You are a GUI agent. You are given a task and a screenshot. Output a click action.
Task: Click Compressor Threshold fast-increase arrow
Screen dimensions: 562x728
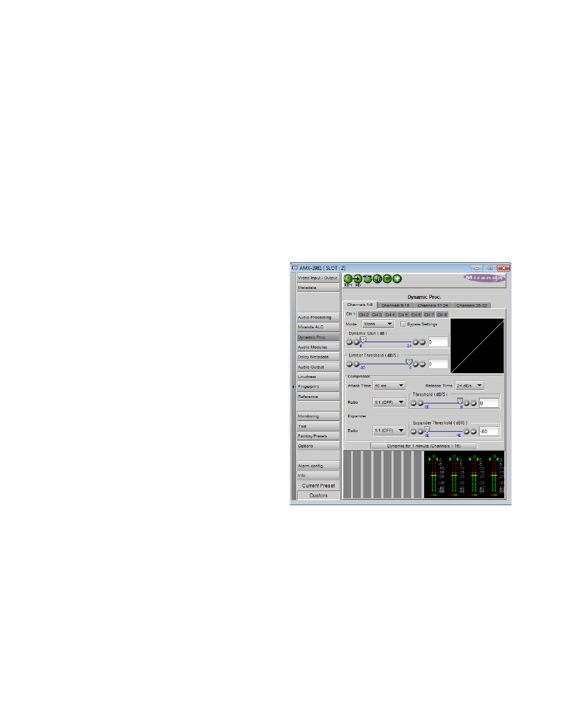pyautogui.click(x=474, y=403)
